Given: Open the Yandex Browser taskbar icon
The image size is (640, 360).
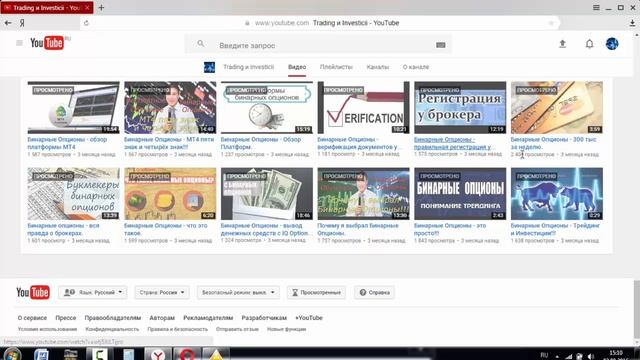Looking at the screenshot, I should tap(158, 354).
